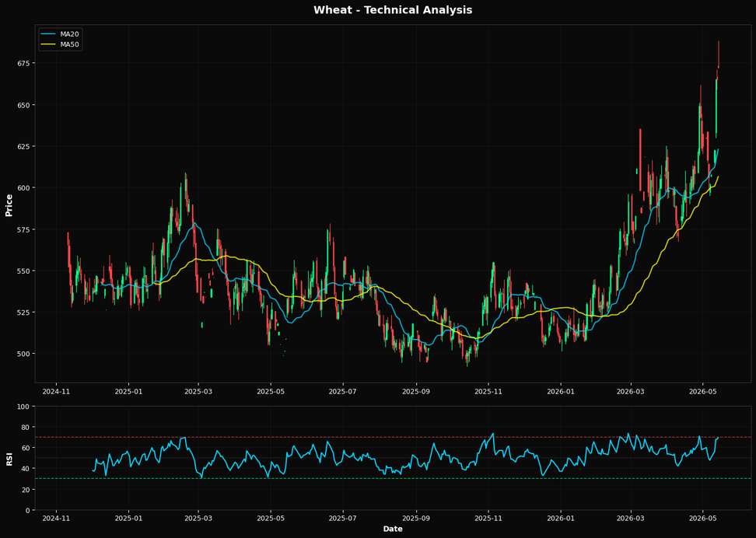Click 2025-07 date under the RSI chart
This screenshot has height=538, width=756.
[343, 519]
